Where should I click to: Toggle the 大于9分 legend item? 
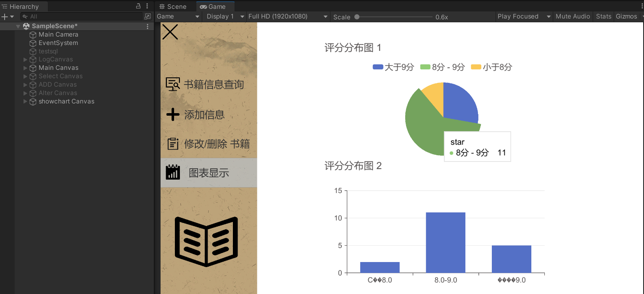pos(393,67)
